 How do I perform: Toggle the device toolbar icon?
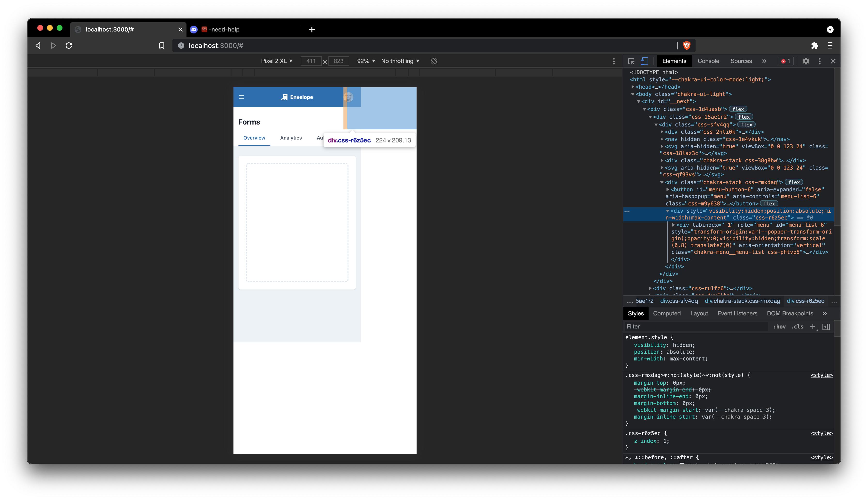(x=644, y=61)
